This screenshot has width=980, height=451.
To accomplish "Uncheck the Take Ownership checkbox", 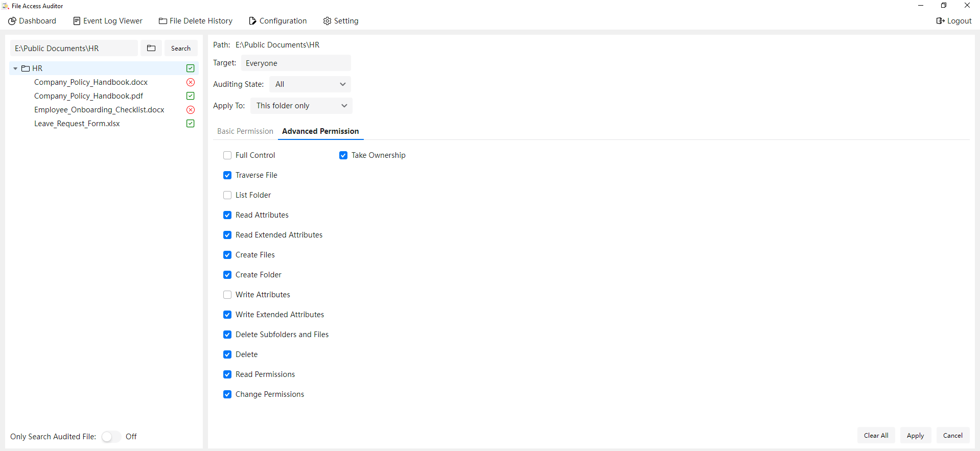I will (x=343, y=155).
